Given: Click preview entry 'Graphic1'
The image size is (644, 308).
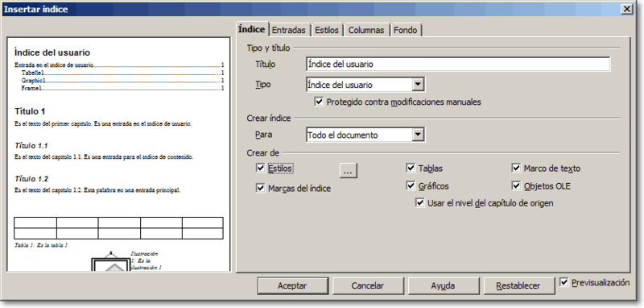Looking at the screenshot, I should [33, 80].
